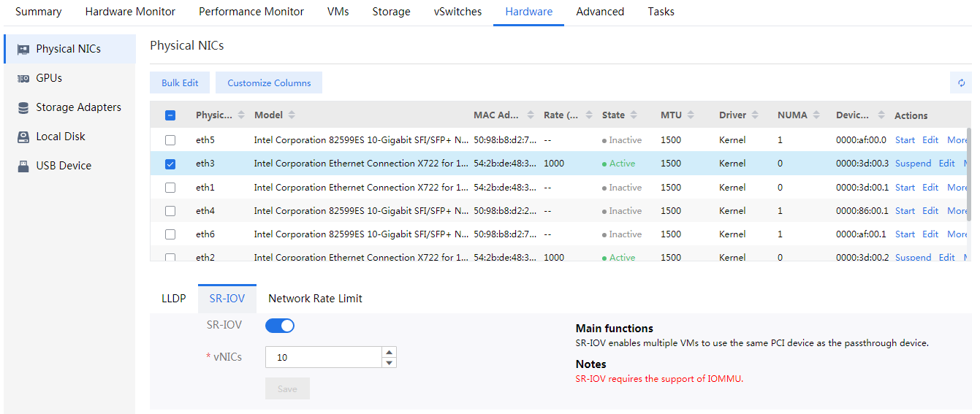
Task: Click the refresh icon above the table
Action: [x=961, y=83]
